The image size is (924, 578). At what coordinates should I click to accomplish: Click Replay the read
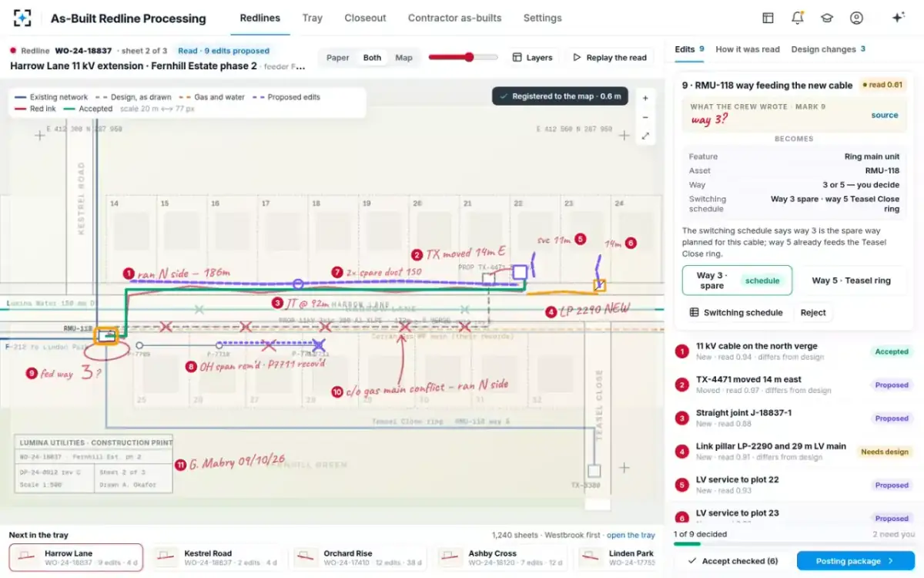pyautogui.click(x=609, y=58)
